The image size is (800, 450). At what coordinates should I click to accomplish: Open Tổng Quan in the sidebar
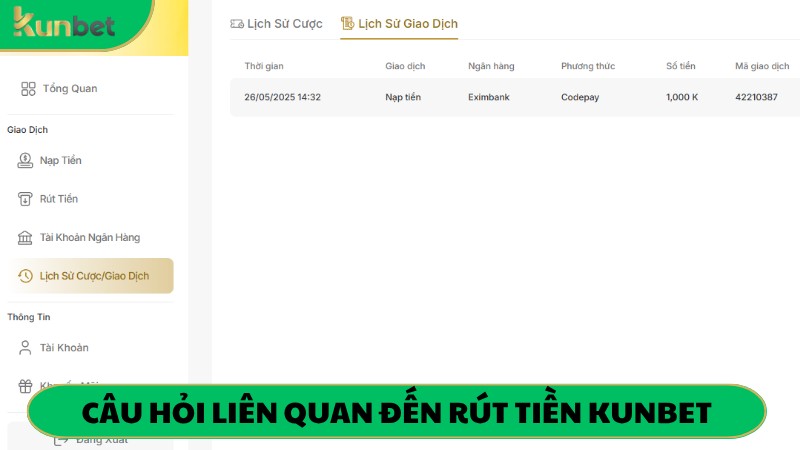(70, 89)
